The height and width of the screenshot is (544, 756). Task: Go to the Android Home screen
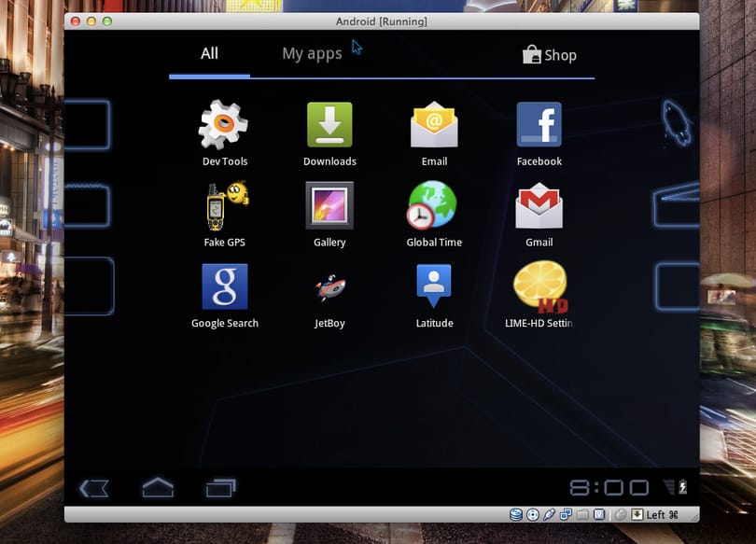(158, 487)
